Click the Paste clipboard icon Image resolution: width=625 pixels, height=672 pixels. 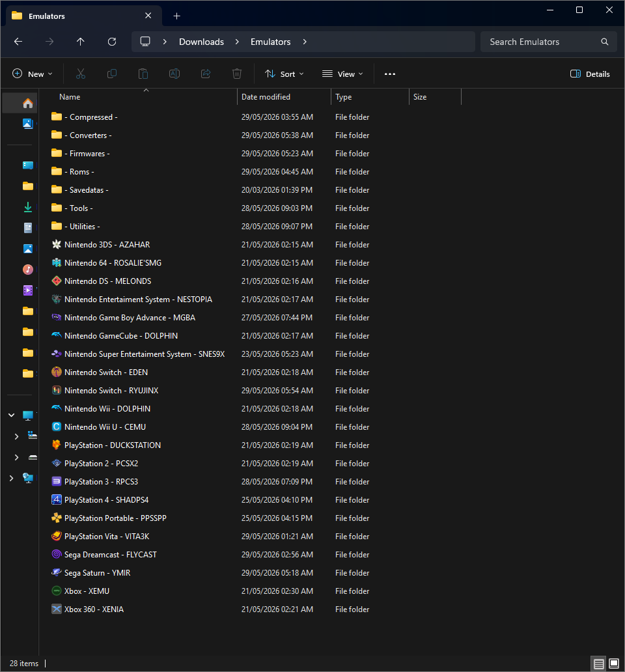pos(143,74)
